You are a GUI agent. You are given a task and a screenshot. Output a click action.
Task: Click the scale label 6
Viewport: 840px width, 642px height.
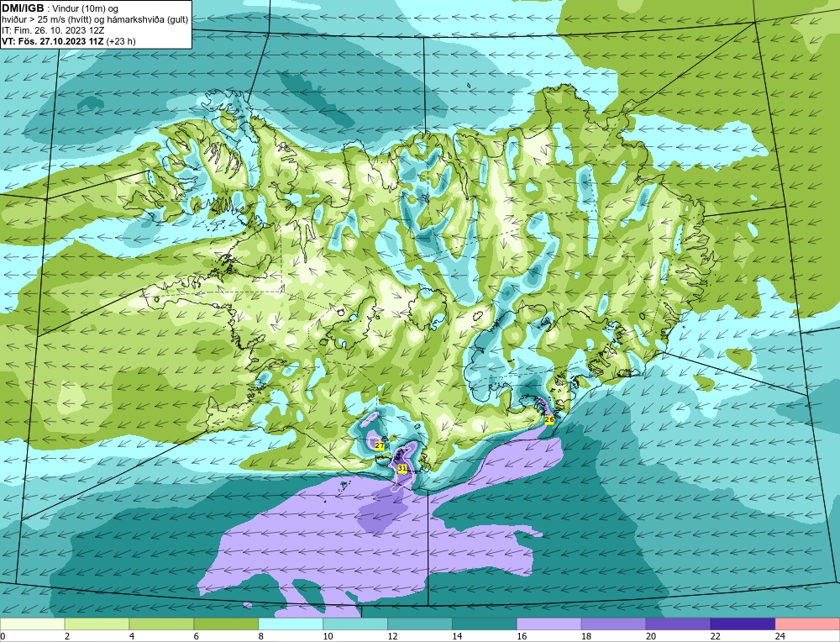point(196,636)
